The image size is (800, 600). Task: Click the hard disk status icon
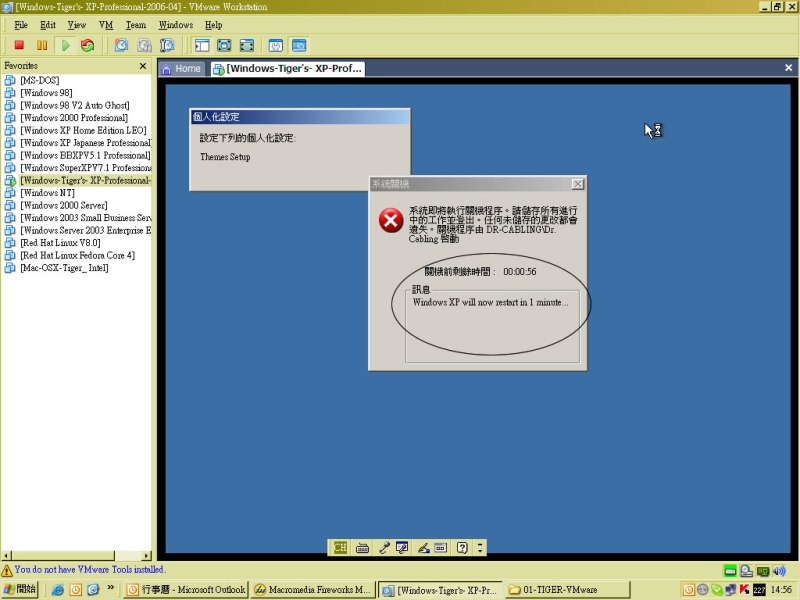pos(730,570)
